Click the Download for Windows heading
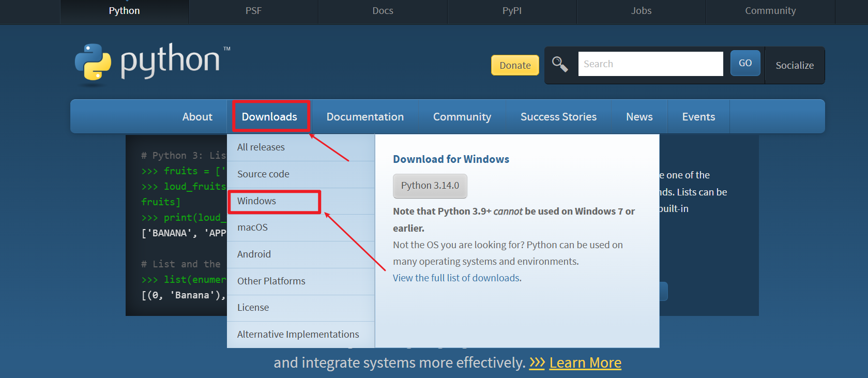This screenshot has height=378, width=868. [x=451, y=159]
